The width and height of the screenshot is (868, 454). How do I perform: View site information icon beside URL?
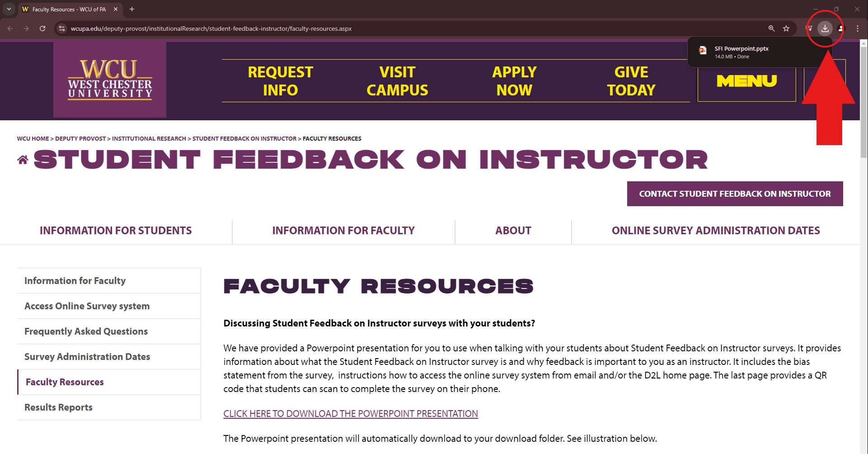(x=62, y=28)
